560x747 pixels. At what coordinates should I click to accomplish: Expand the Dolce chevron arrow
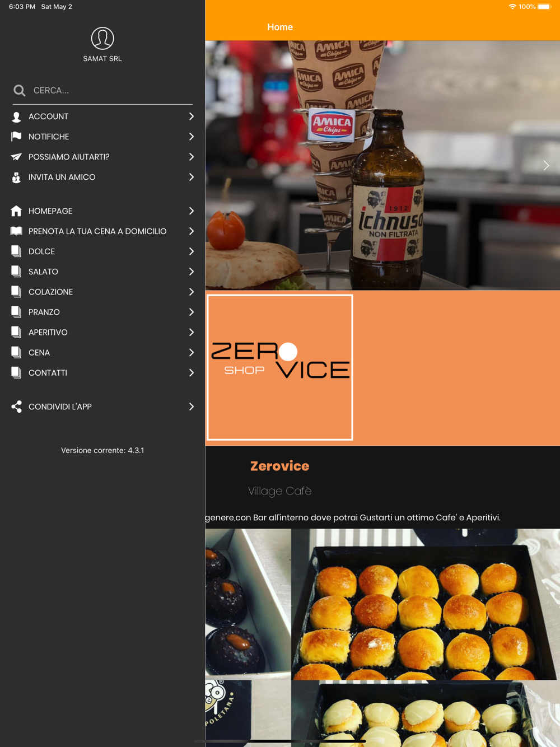[x=192, y=251]
